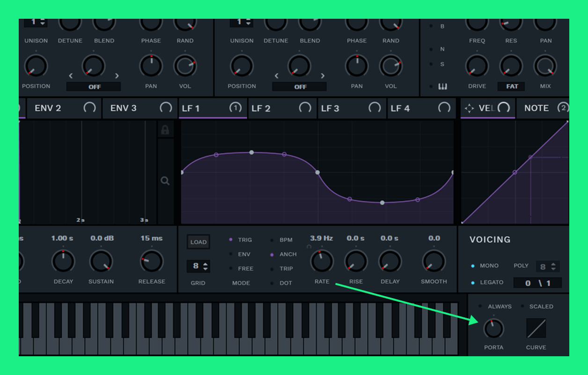This screenshot has width=588, height=375.
Task: Click the move crosshair icon beside VEL
Action: tap(469, 109)
